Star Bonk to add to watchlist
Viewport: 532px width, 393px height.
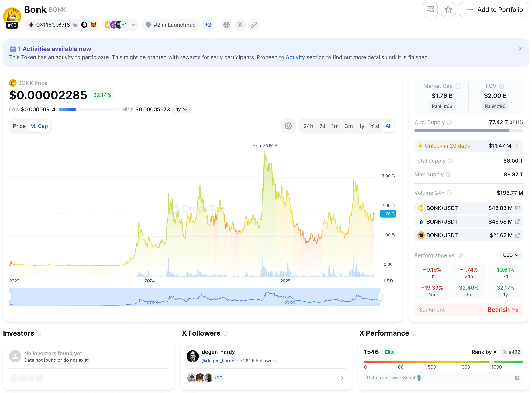click(x=448, y=9)
